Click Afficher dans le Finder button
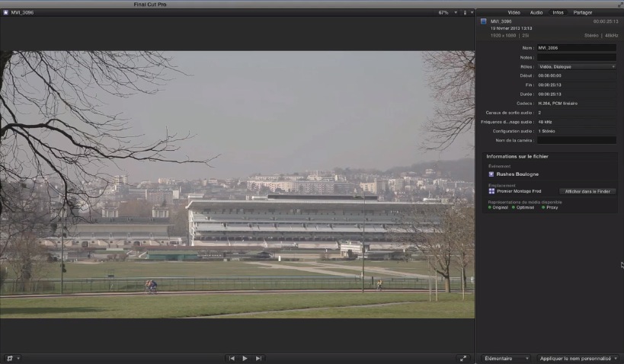The height and width of the screenshot is (364, 624). (x=588, y=191)
